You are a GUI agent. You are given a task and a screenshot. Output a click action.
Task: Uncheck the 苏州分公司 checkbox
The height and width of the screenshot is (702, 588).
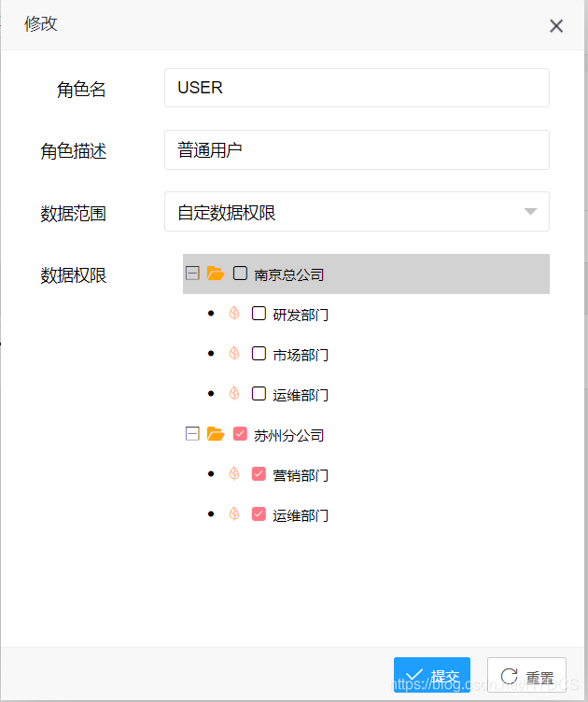point(240,434)
